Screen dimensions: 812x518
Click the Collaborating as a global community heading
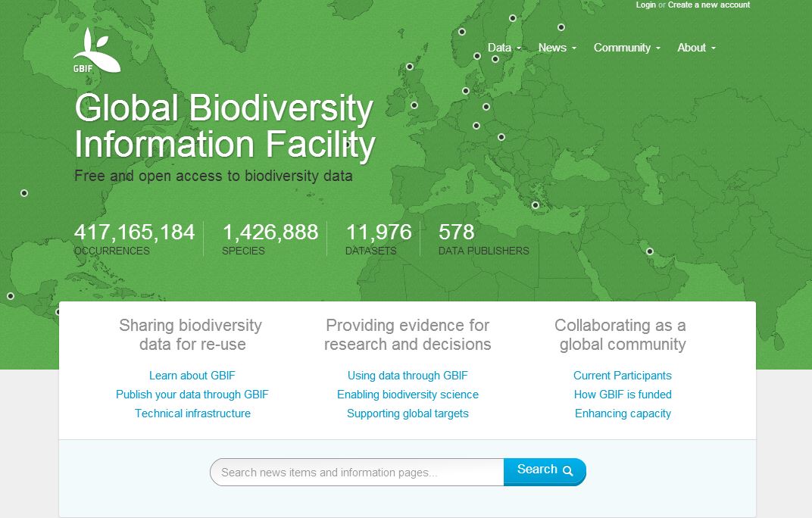tap(621, 335)
